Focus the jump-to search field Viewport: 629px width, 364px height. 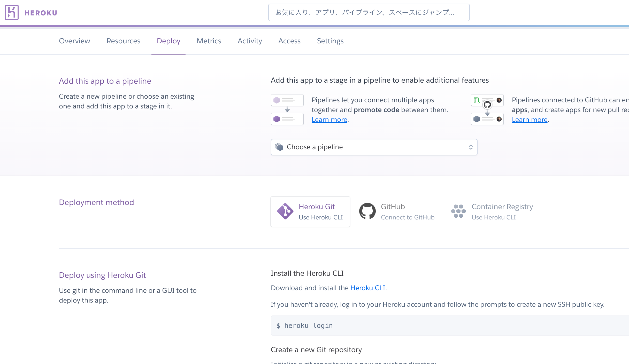[369, 12]
